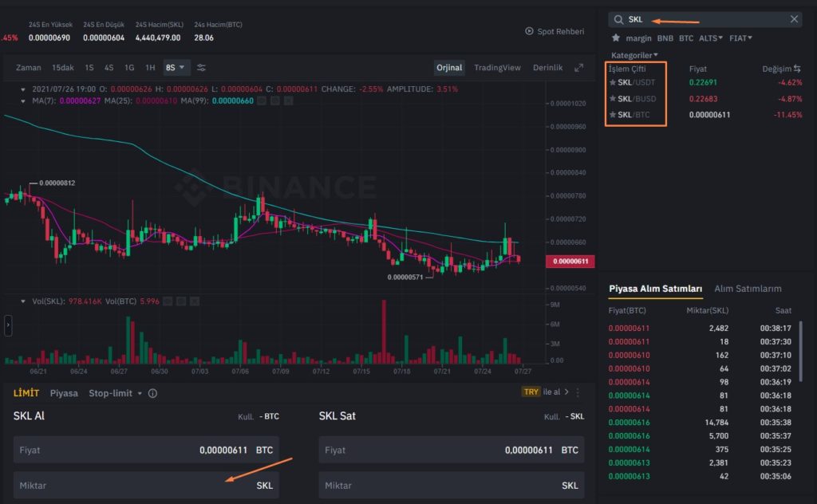The image size is (817, 504).
Task: Select the 1G interval
Action: 129,68
